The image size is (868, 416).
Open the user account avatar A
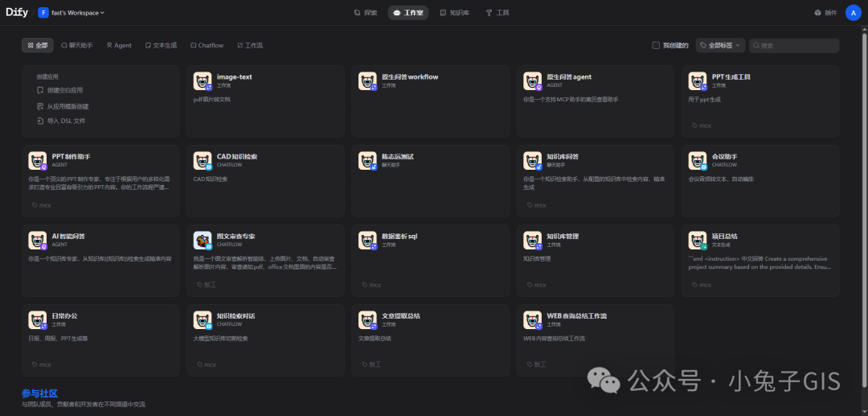[853, 13]
